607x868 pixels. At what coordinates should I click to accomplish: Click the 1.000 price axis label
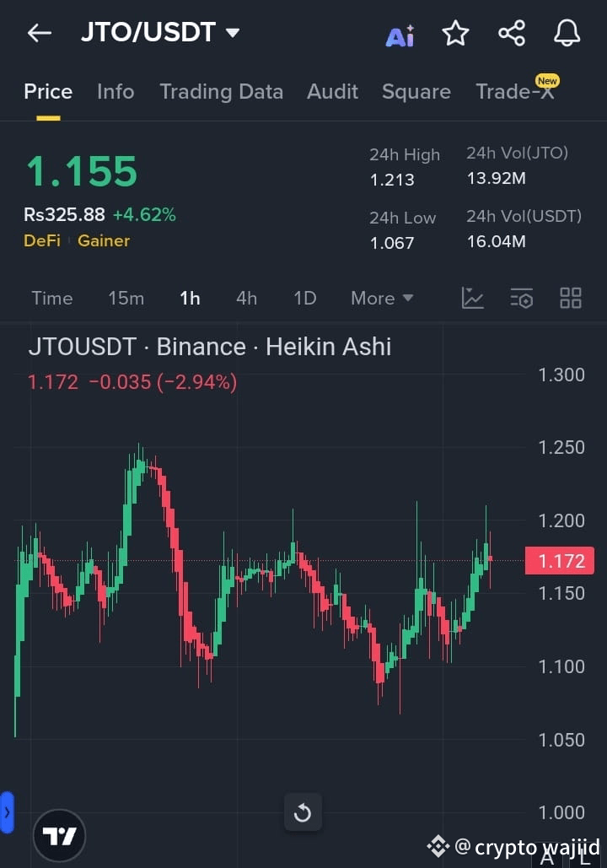561,812
